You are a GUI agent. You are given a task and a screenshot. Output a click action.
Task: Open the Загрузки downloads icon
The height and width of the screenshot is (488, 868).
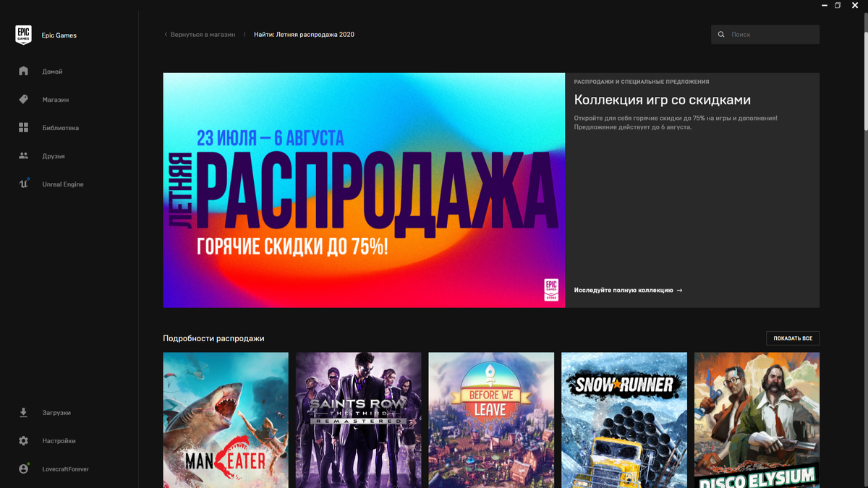pyautogui.click(x=23, y=412)
